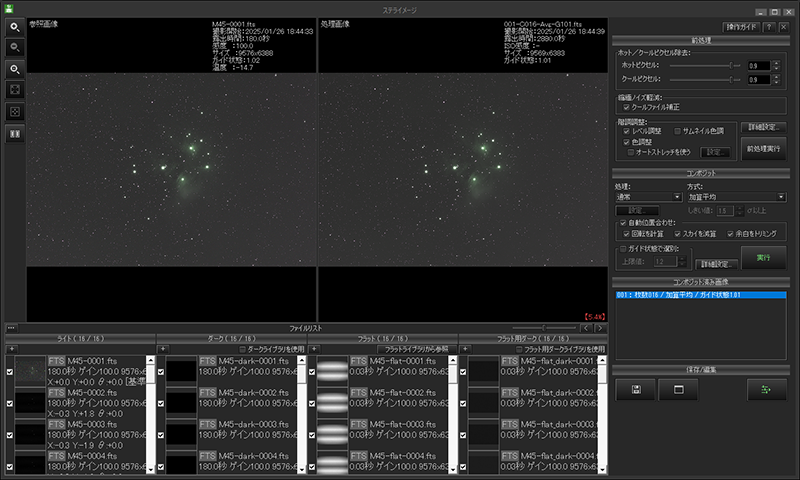The image size is (800, 480).
Task: Click the zoom in magnifier icon
Action: pyautogui.click(x=15, y=27)
